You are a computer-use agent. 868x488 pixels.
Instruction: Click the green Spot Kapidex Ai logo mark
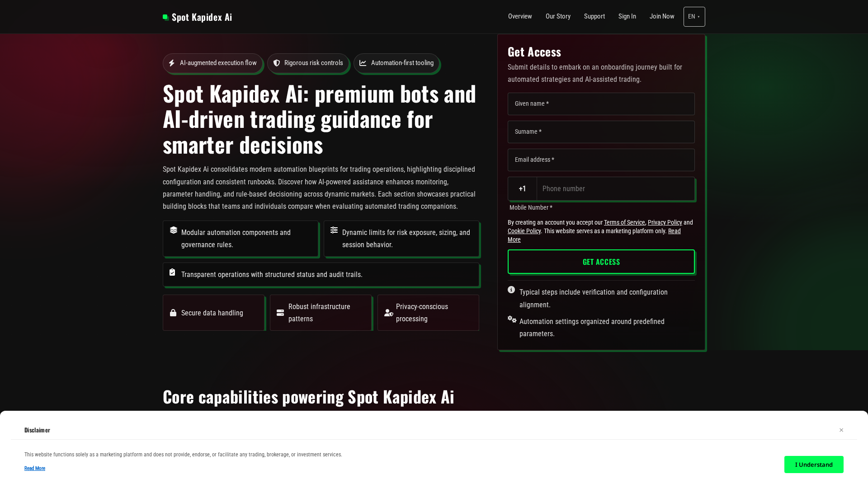tap(165, 17)
